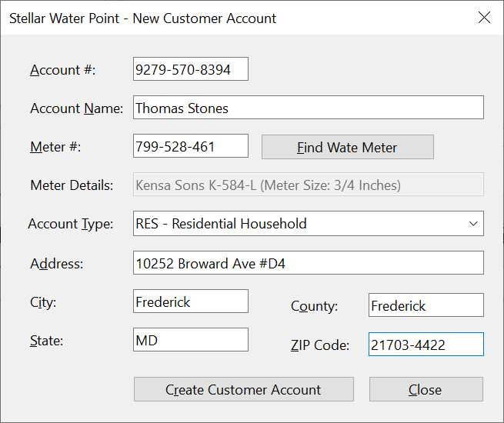The height and width of the screenshot is (423, 504).
Task: Click the disabled Meter Details field
Action: pyautogui.click(x=309, y=185)
